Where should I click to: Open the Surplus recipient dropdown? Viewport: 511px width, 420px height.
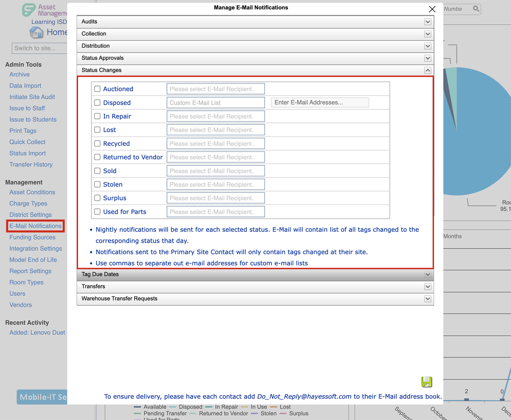coord(216,198)
